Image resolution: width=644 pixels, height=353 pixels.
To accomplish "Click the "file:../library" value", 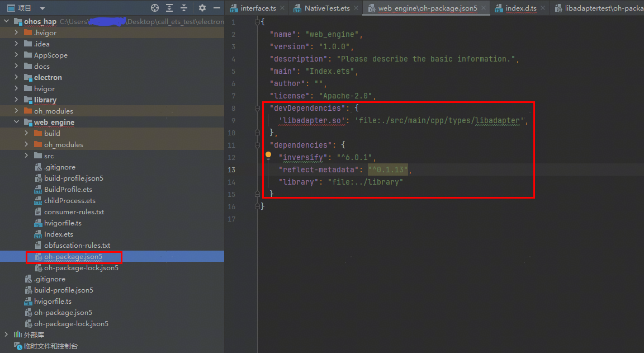I will click(366, 182).
